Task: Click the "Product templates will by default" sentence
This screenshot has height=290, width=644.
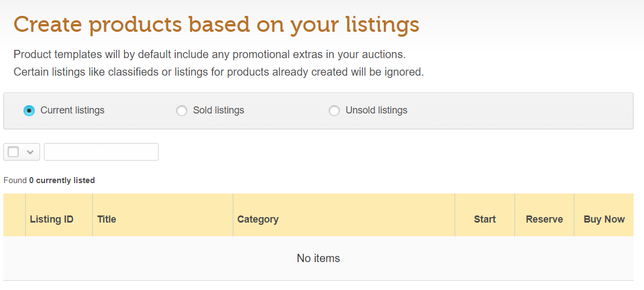Action: pos(209,55)
